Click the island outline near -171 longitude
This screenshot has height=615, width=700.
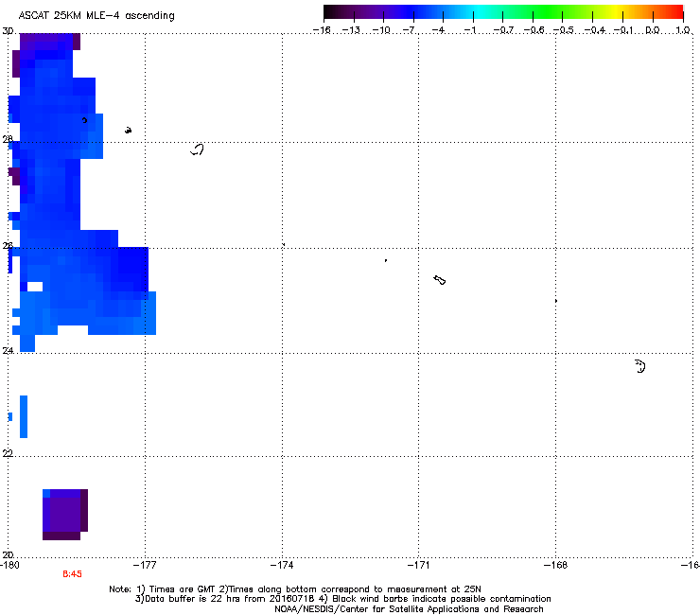(x=439, y=280)
